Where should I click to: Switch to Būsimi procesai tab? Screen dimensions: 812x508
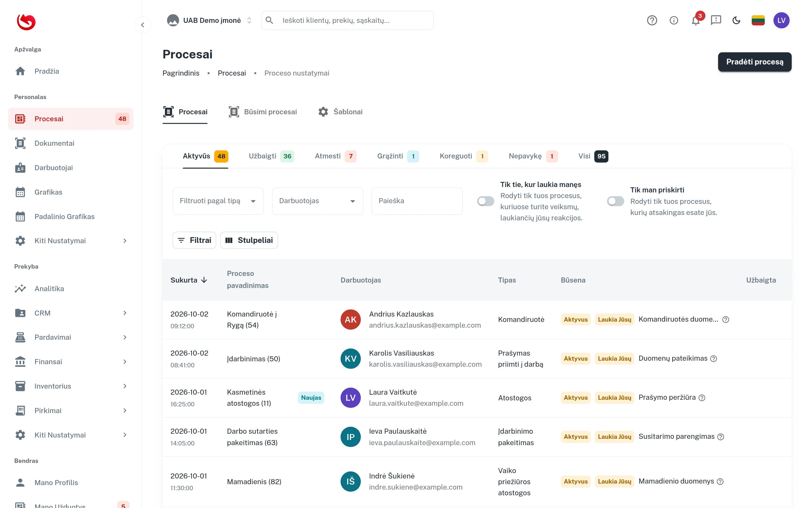tap(263, 112)
